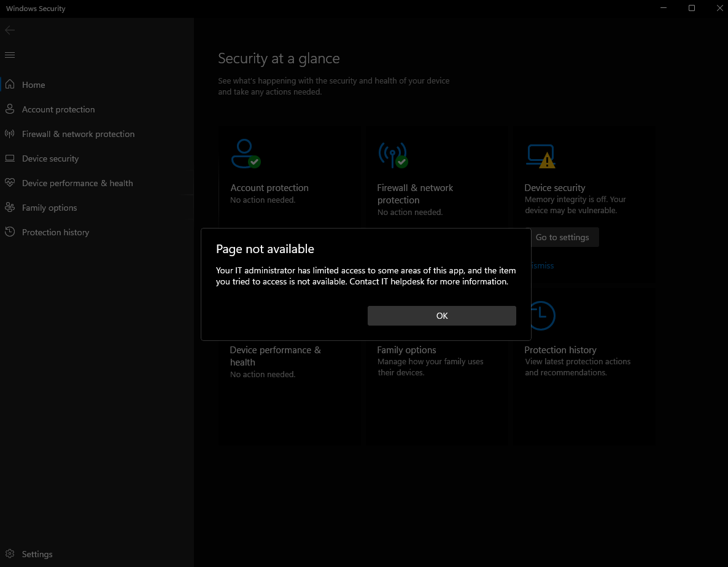Click the Account protection card person icon
The image size is (728, 567).
246,154
